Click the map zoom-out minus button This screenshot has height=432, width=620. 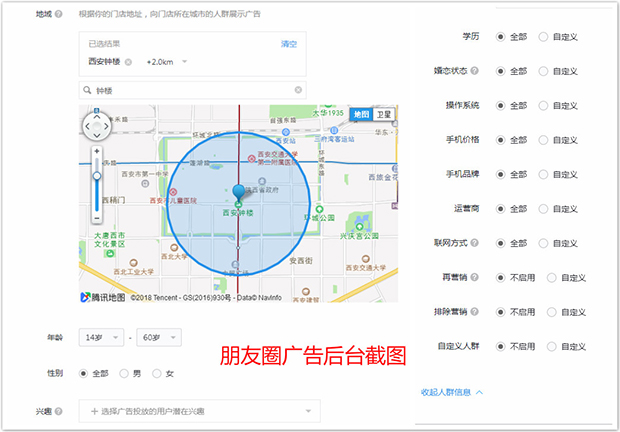click(97, 218)
